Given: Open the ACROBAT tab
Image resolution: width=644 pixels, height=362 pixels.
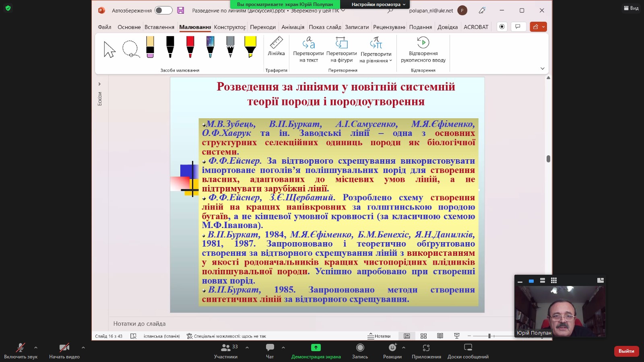Looking at the screenshot, I should click(x=476, y=27).
